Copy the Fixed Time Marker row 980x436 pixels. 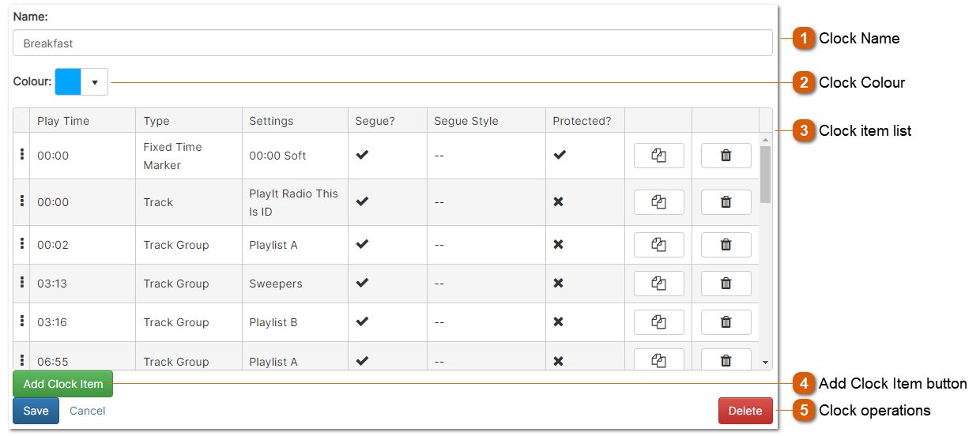click(x=658, y=156)
